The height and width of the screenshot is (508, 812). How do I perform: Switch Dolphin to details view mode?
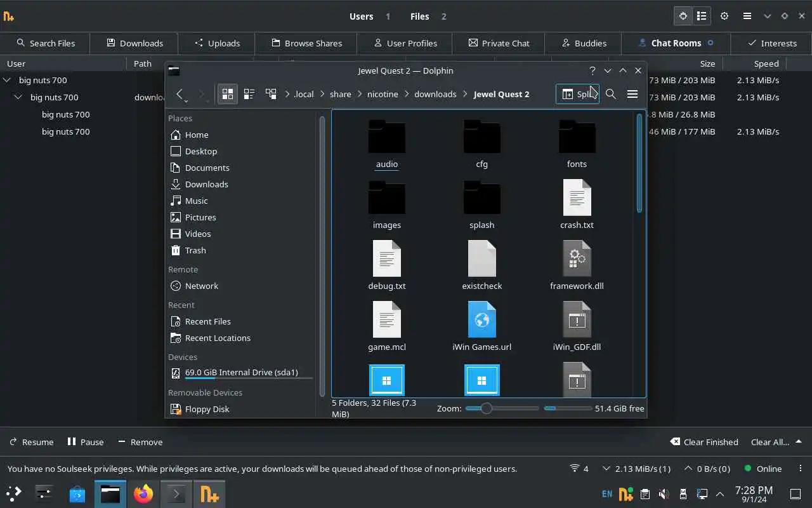click(271, 94)
